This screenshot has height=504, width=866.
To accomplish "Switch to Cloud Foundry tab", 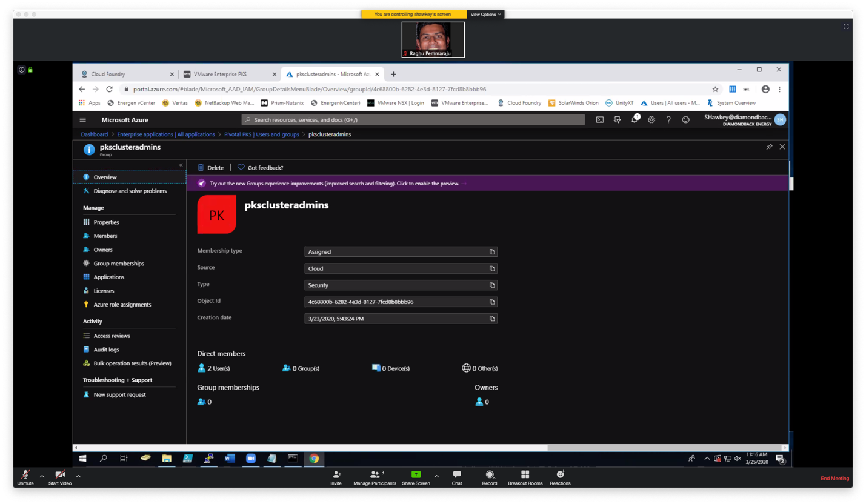I will [127, 74].
